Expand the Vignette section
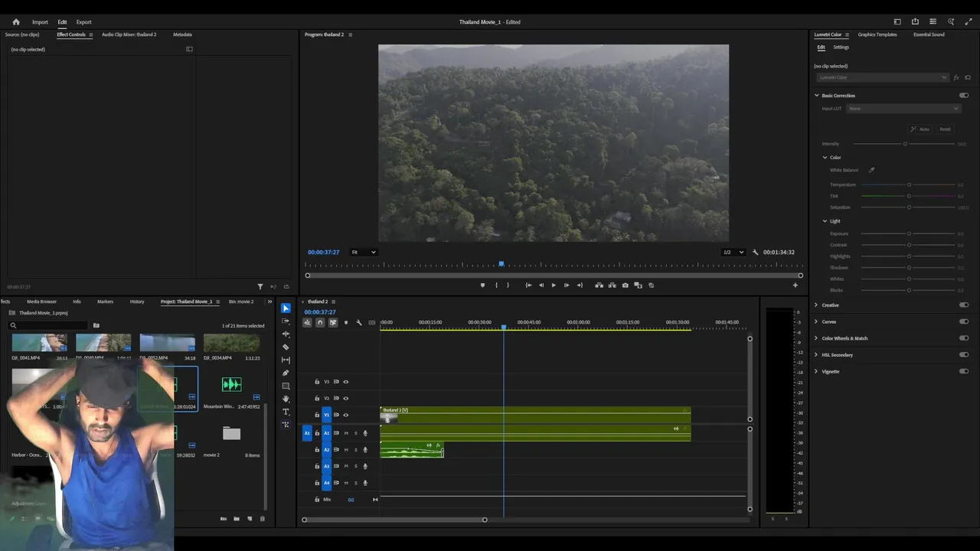 816,372
